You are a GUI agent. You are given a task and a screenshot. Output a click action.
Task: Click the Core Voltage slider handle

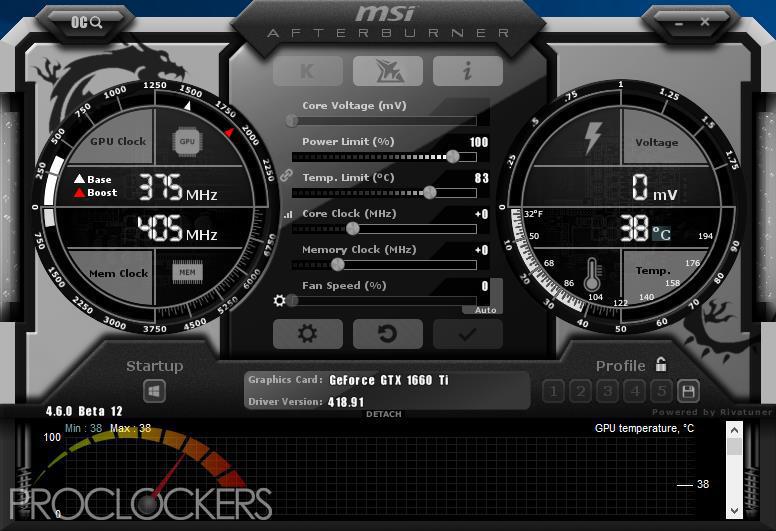(x=292, y=120)
